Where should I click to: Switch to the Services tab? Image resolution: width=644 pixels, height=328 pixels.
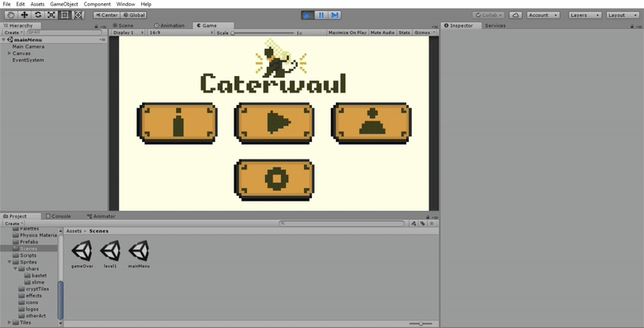[495, 26]
